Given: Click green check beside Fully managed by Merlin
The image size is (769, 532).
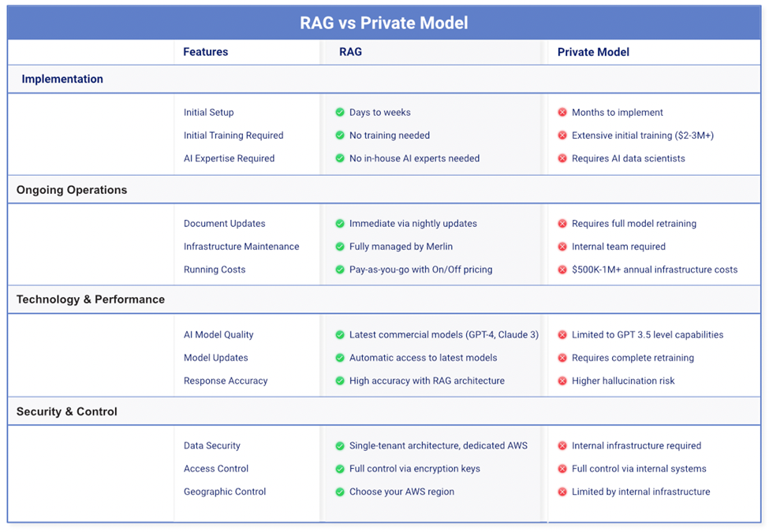Looking at the screenshot, I should (340, 247).
